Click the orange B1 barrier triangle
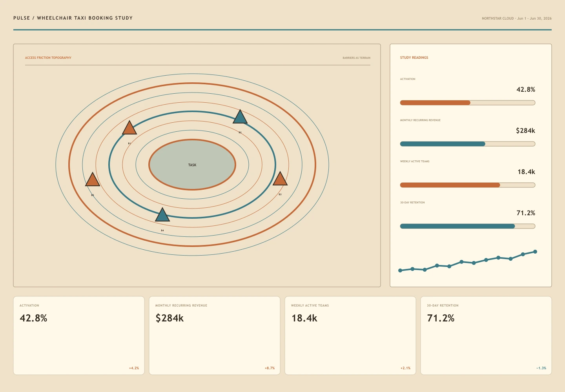Viewport: 565px width, 392px height. 129,129
